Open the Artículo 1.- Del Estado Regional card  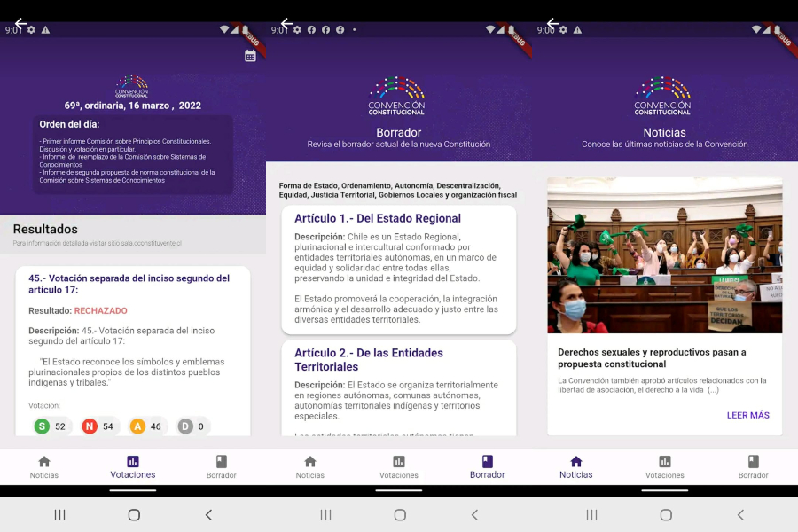click(x=378, y=218)
